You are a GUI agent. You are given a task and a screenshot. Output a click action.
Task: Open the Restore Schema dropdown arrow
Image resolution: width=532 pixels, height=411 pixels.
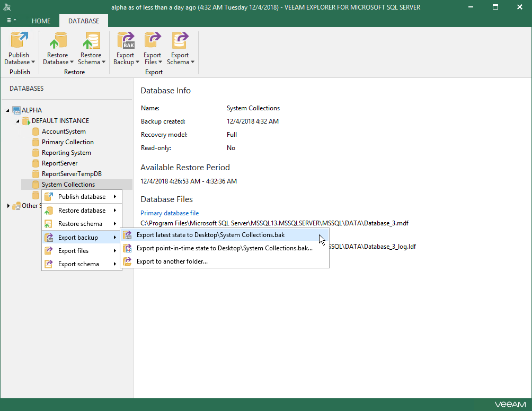103,62
